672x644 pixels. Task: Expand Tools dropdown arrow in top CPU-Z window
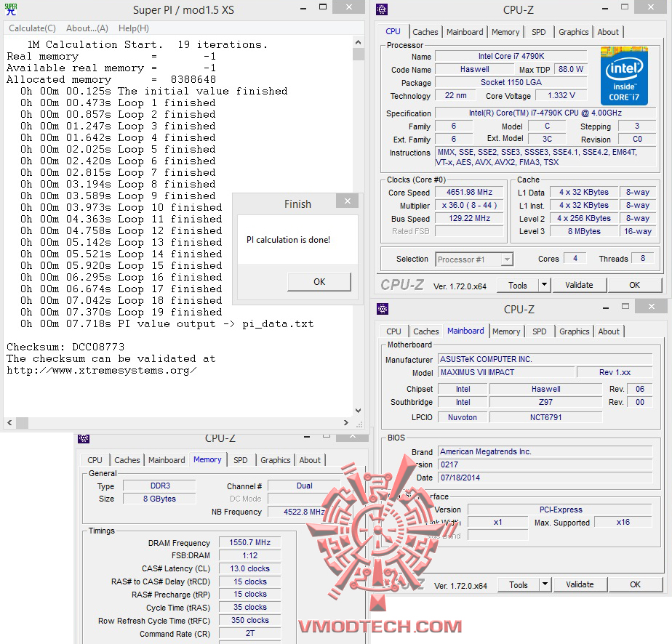click(544, 285)
